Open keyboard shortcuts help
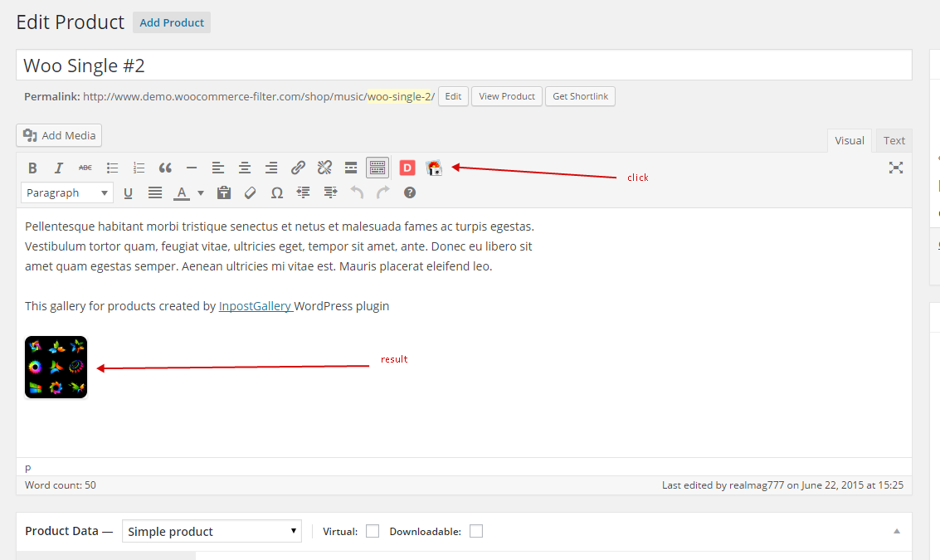 (x=410, y=193)
